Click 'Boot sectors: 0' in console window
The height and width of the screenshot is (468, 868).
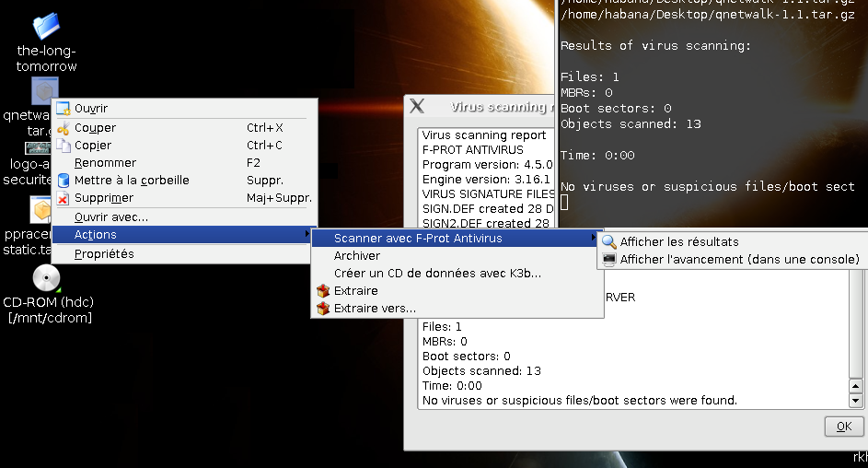point(616,108)
